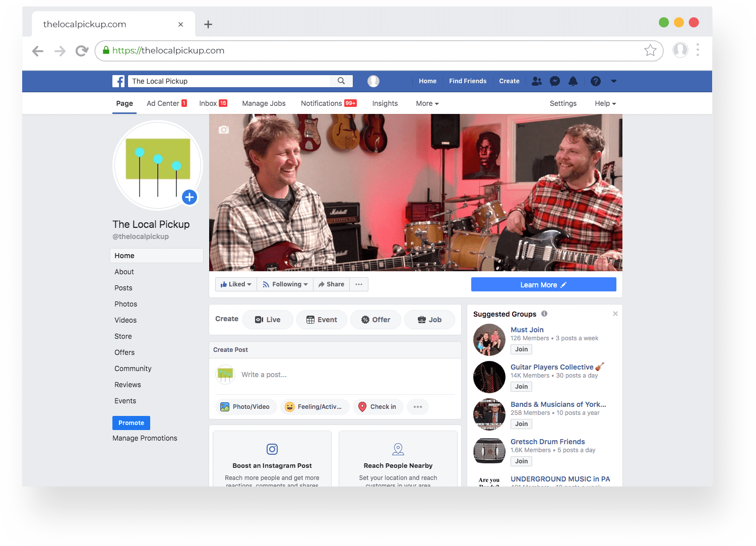Open more post options ellipsis
This screenshot has width=756, height=546.
coord(418,407)
